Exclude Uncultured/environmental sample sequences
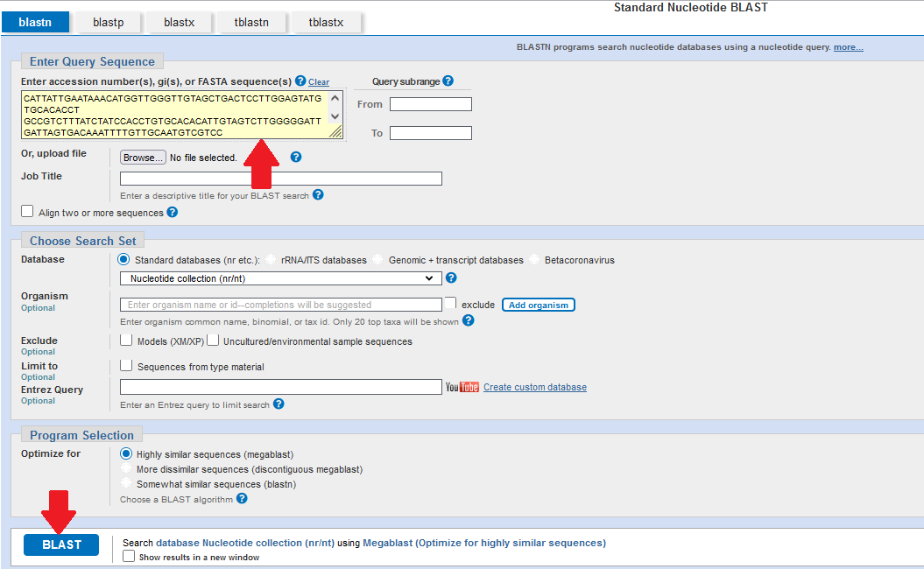The width and height of the screenshot is (924, 569). pos(213,340)
